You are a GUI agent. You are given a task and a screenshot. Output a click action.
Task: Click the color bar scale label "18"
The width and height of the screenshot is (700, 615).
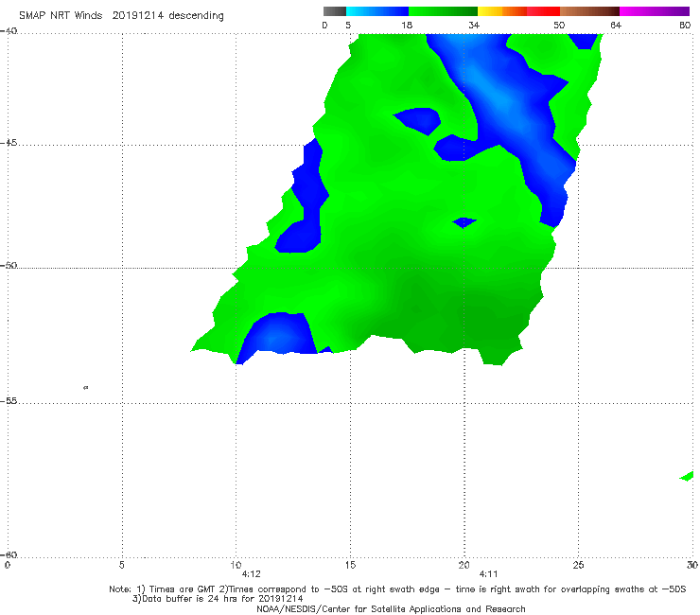[407, 25]
